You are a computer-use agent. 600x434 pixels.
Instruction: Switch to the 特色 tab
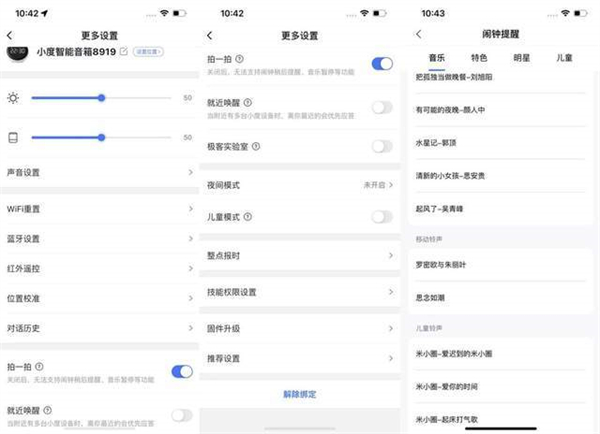[x=479, y=59]
